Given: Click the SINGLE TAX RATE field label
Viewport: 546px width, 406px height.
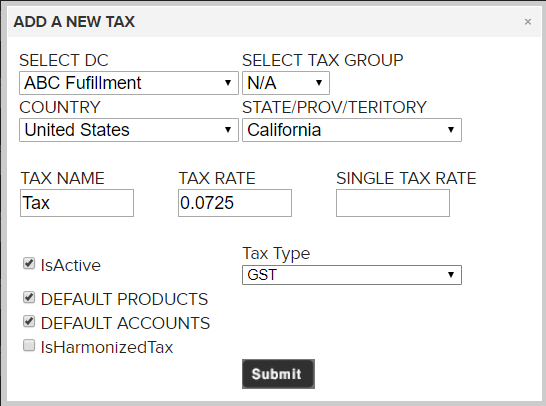Looking at the screenshot, I should pos(406,178).
